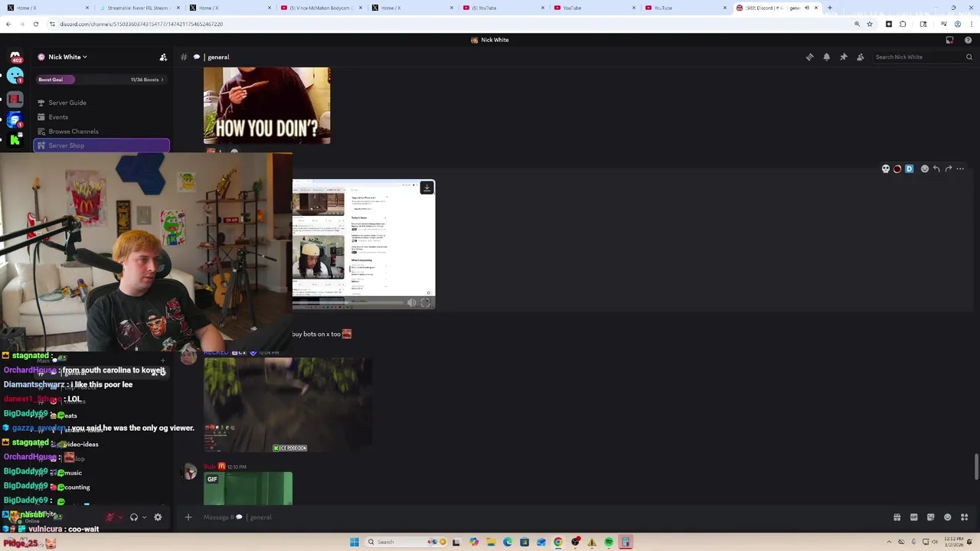Viewport: 980px width, 551px height.
Task: Download the embedded video attachment
Action: [427, 187]
